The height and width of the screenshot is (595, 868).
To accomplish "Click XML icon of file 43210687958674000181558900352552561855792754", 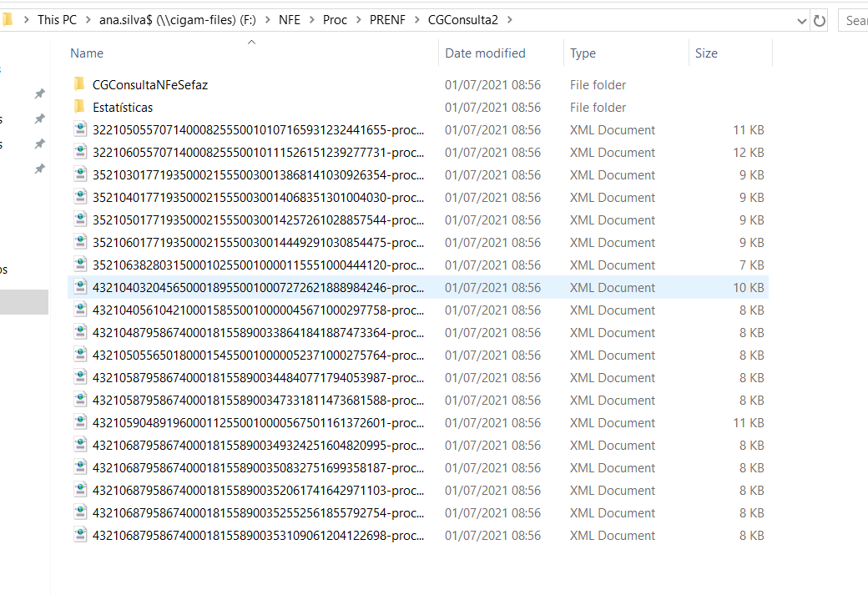I will (x=80, y=512).
